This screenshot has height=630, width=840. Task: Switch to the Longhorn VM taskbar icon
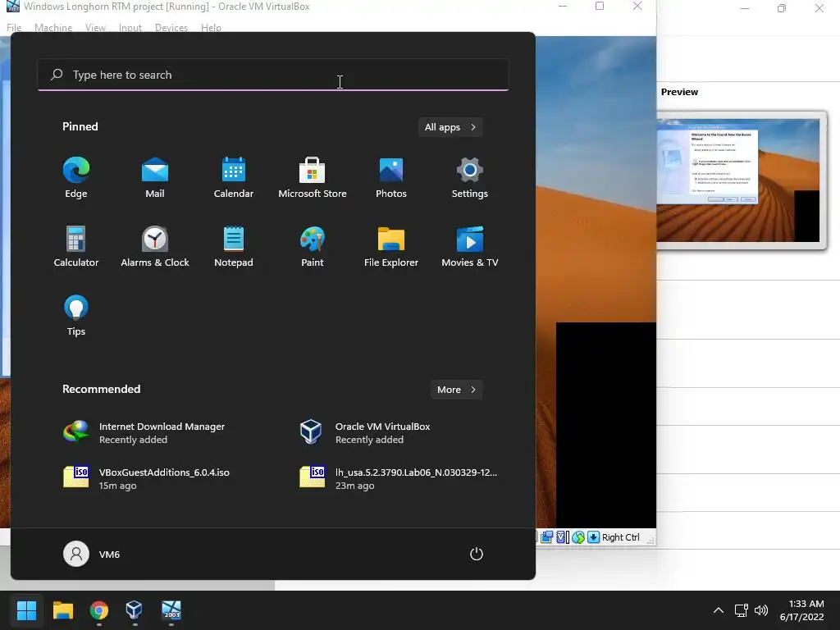171,610
